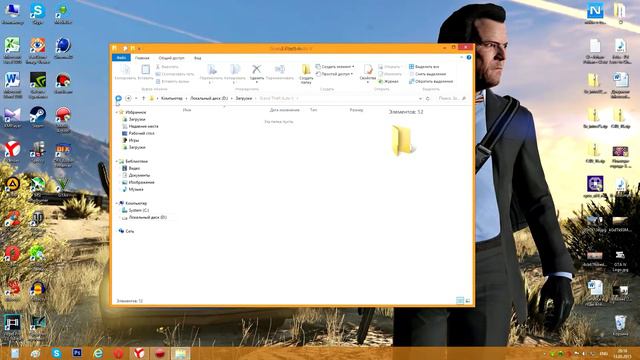Switch to the Вид ribbon tab
This screenshot has height=360, width=640.
[198, 58]
